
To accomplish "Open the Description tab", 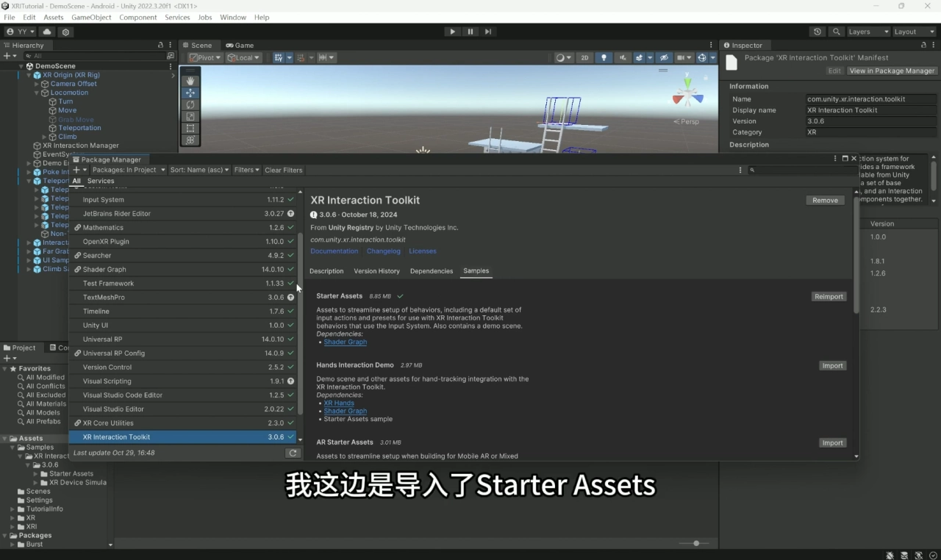I will (326, 271).
